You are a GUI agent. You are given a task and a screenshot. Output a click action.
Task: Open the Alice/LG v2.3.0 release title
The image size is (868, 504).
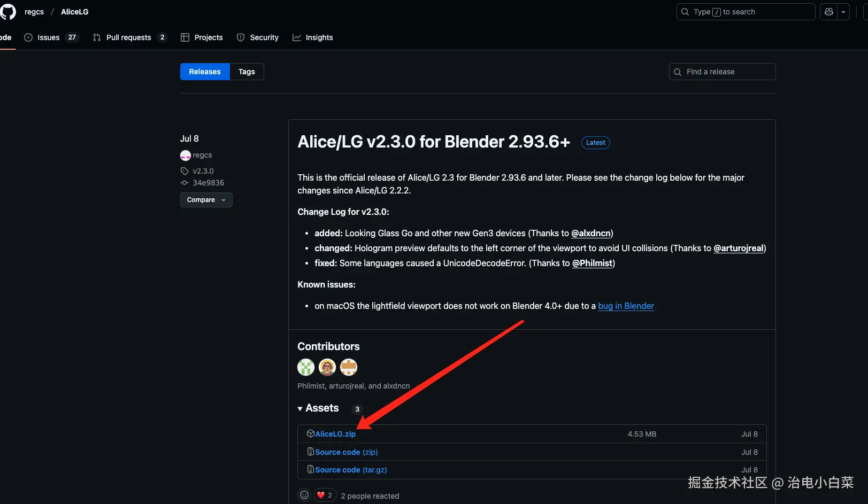pos(434,142)
